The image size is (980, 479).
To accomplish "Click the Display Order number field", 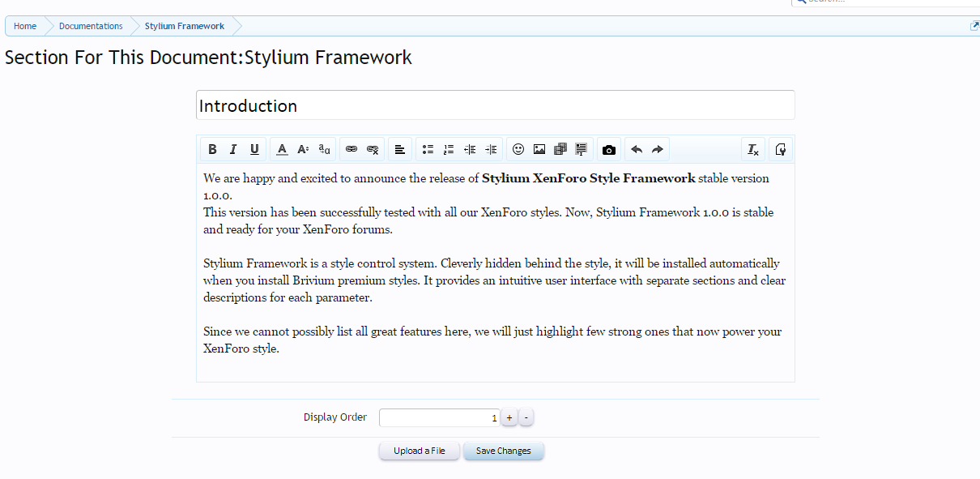I will (x=439, y=417).
